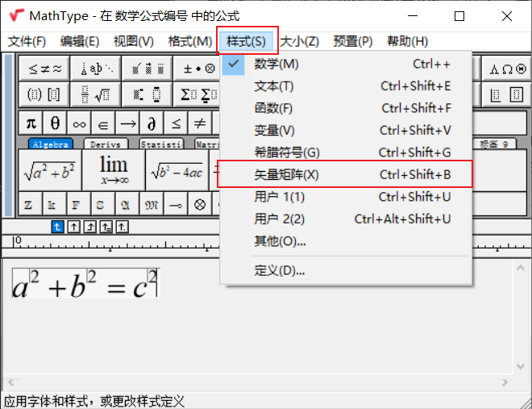The height and width of the screenshot is (409, 532).
Task: Insert the infinity symbol
Action: 79,123
